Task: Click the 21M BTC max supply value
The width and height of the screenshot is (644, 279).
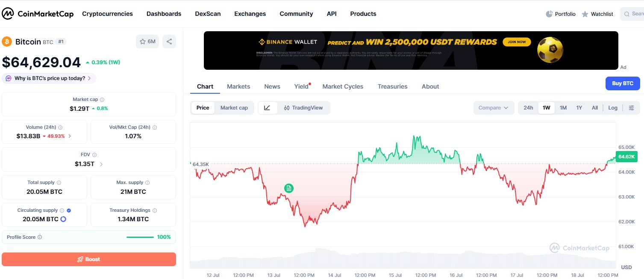Action: coord(133,192)
